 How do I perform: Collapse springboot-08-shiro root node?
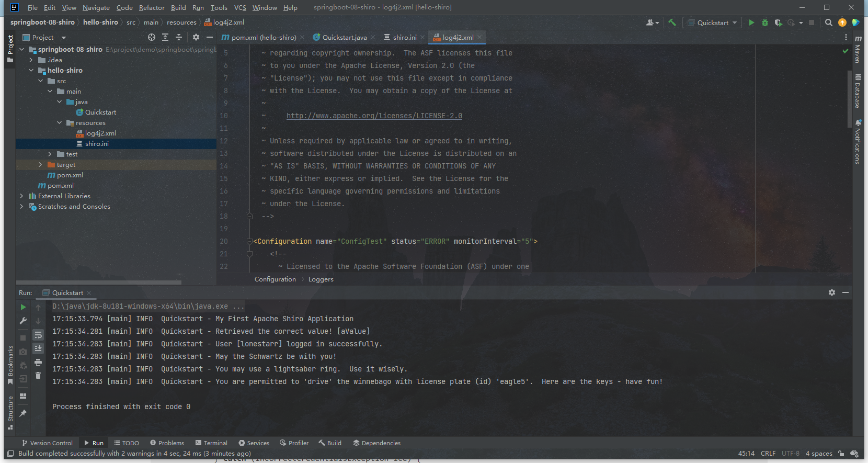coord(22,50)
